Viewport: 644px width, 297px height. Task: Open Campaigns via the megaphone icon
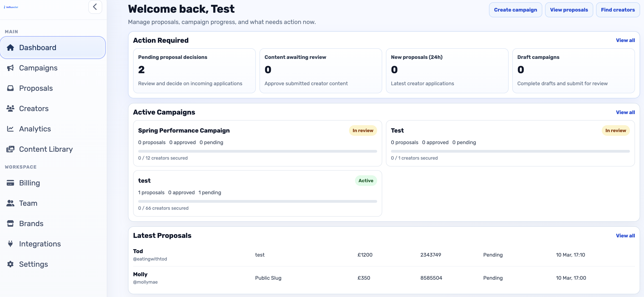[11, 68]
